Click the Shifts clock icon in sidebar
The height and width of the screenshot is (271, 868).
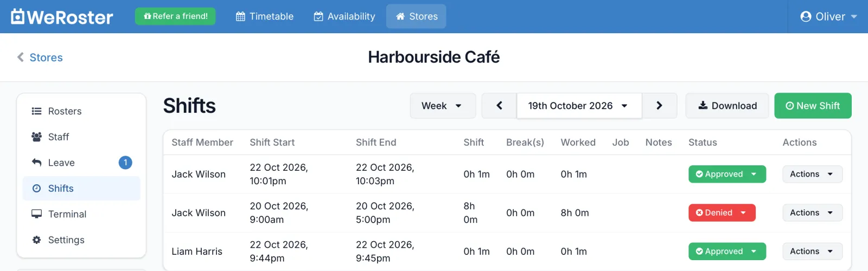click(36, 188)
